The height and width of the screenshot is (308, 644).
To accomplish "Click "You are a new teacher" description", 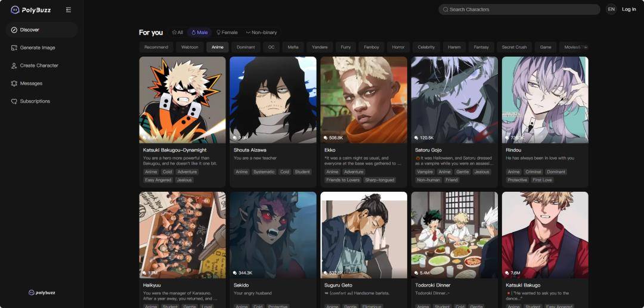I will [x=255, y=158].
